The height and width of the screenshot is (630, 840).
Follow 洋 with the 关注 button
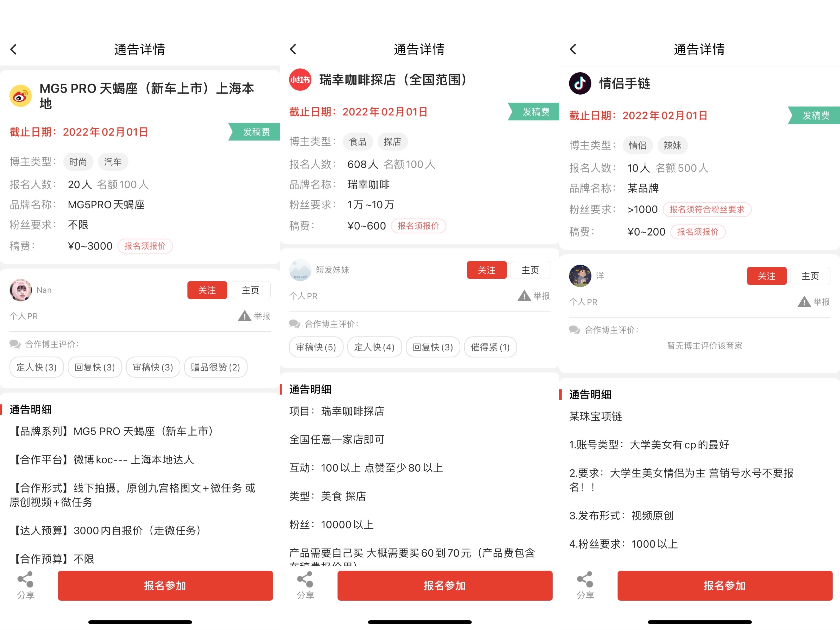767,276
